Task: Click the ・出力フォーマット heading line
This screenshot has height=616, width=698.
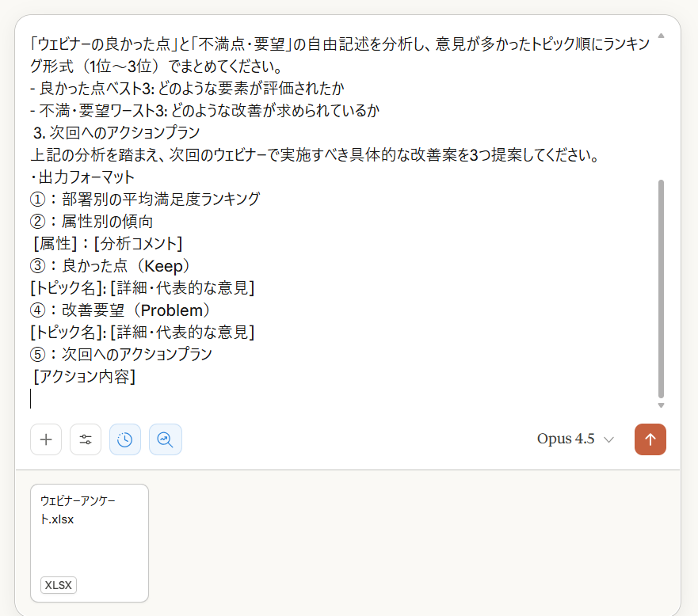Action: [82, 177]
